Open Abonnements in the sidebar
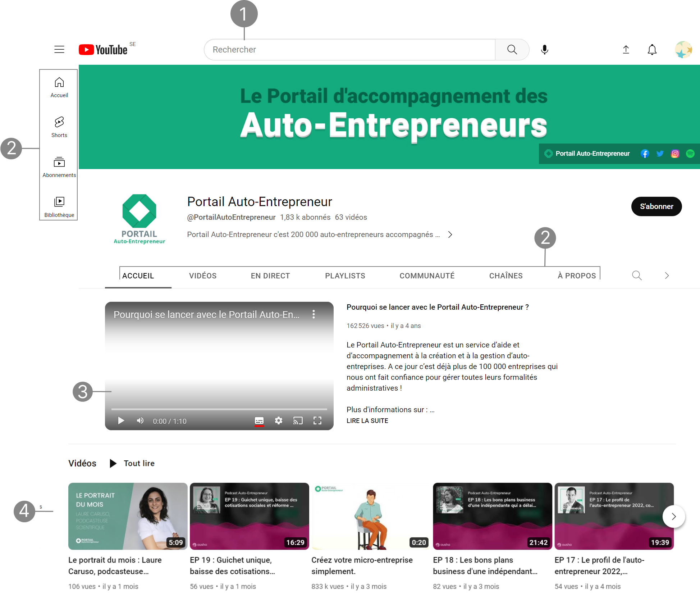 pyautogui.click(x=59, y=167)
